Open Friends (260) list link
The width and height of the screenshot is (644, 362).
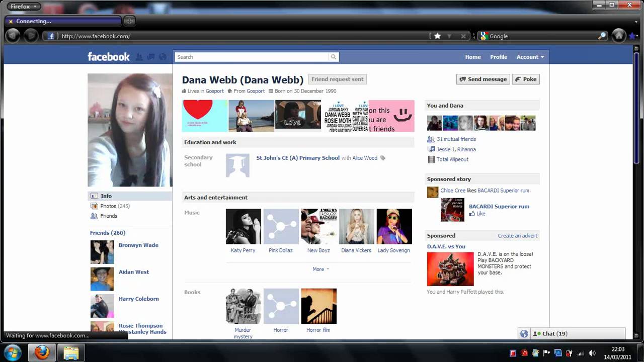click(108, 233)
